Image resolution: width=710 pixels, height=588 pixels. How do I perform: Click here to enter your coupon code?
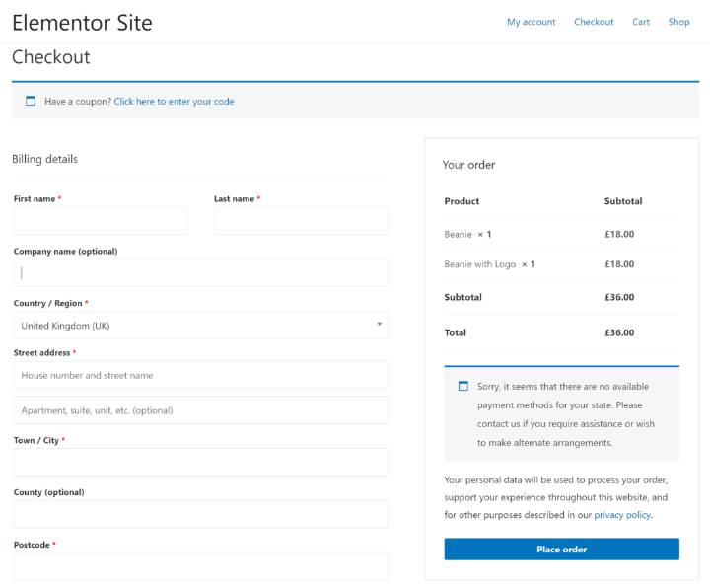tap(174, 101)
